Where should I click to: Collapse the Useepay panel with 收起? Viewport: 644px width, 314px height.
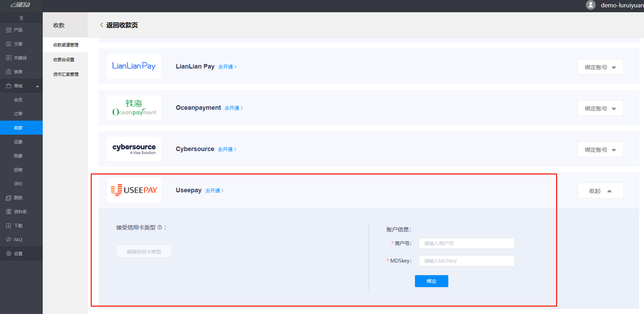(x=600, y=191)
